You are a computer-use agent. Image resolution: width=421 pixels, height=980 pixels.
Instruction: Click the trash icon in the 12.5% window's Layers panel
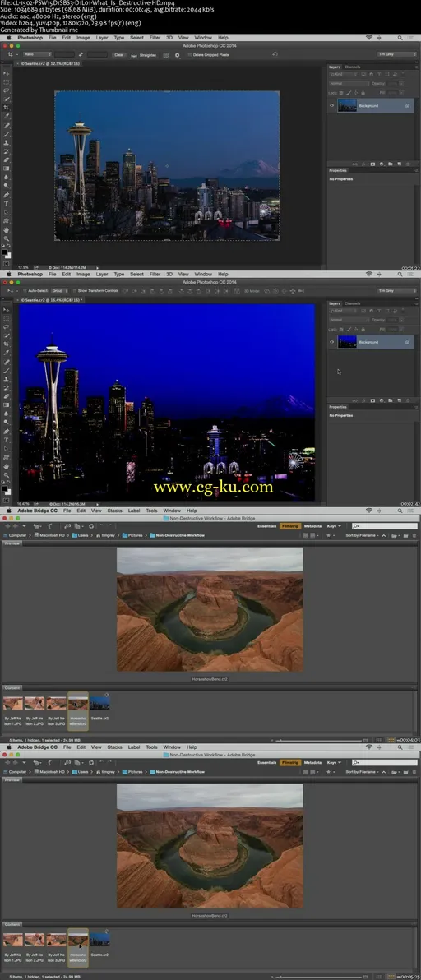tap(407, 164)
